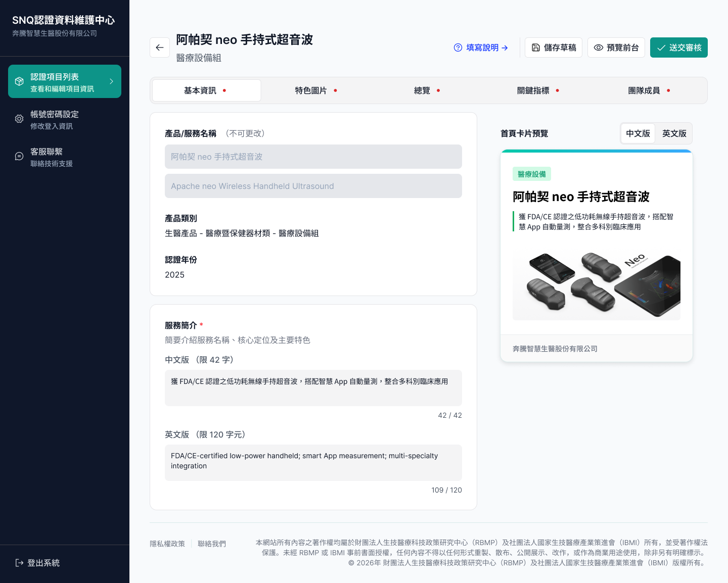Click the checkmark icon in 送交審核
This screenshot has height=583, width=728.
[x=661, y=47]
